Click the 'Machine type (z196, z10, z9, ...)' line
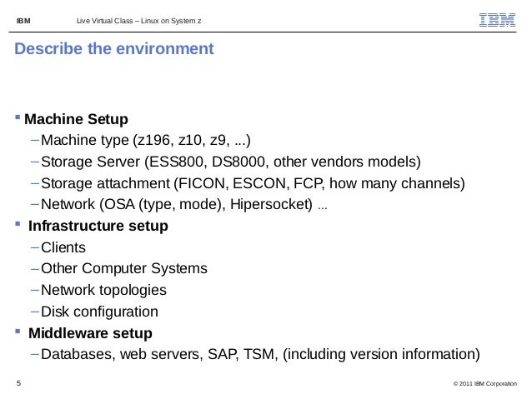532x399 pixels. (146, 140)
